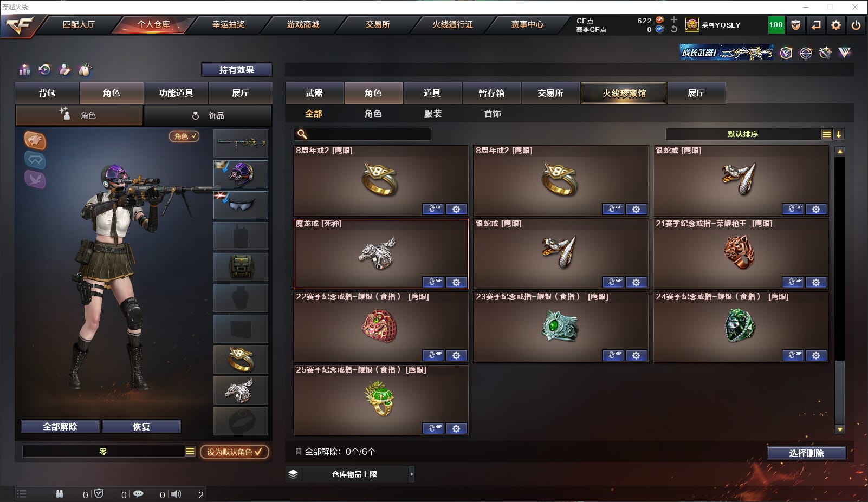Click the 选择删除 button
Screen dimensions: 868x502
(x=806, y=453)
